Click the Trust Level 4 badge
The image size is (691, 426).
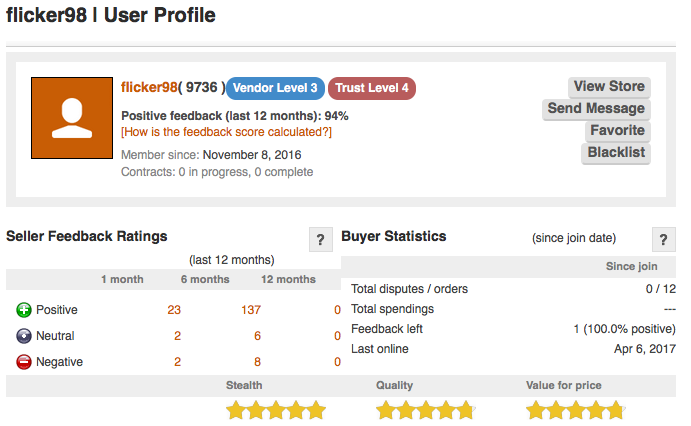click(x=372, y=88)
